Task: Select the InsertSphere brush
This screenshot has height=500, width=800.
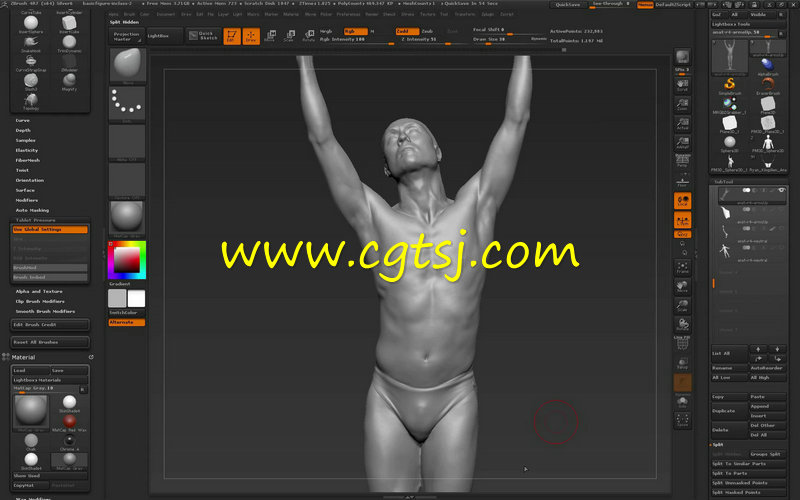Action: [x=31, y=24]
